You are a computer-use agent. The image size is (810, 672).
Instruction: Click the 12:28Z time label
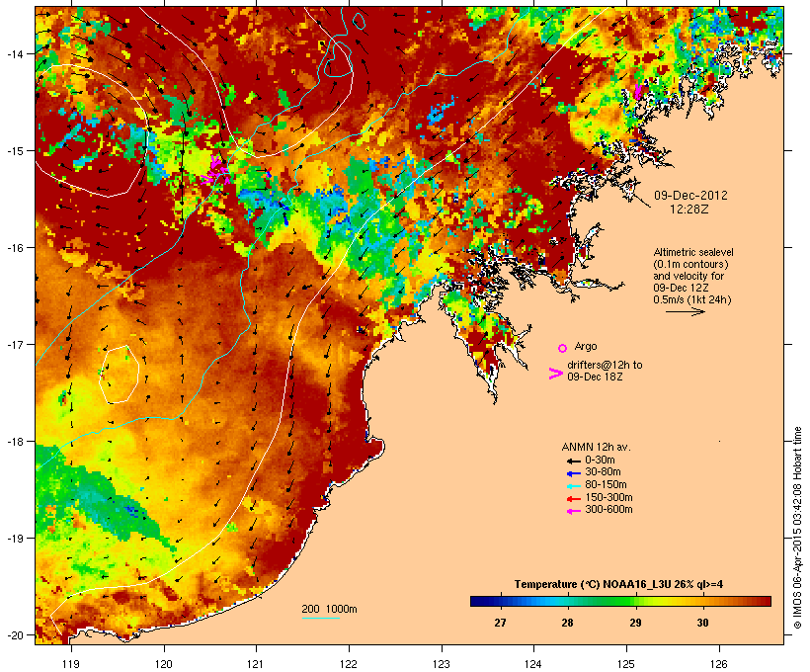[690, 210]
